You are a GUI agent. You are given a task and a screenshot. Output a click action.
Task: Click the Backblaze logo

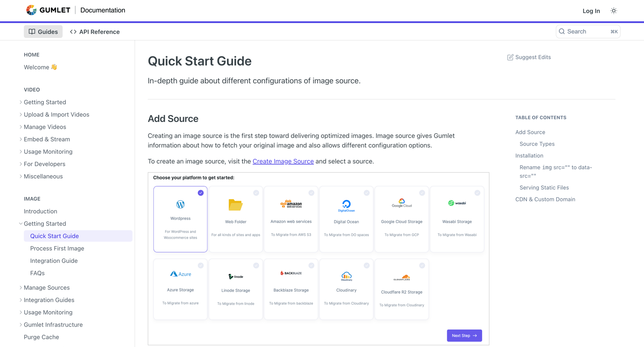[291, 273]
